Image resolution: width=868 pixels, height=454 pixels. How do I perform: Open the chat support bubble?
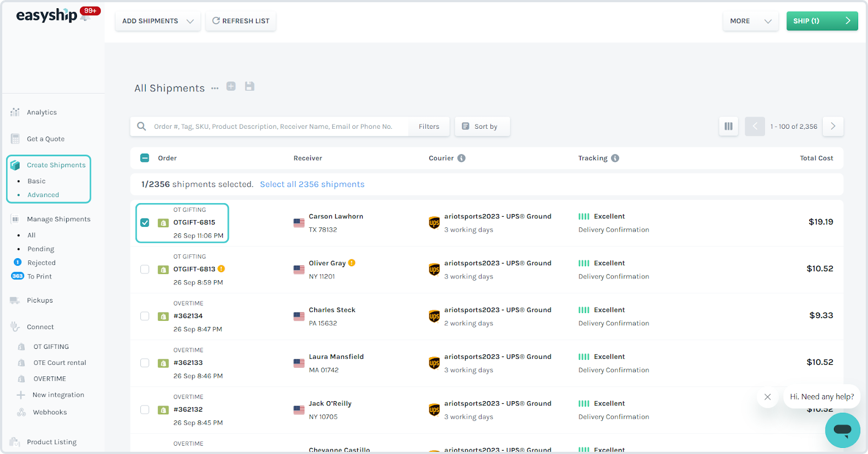pos(843,430)
